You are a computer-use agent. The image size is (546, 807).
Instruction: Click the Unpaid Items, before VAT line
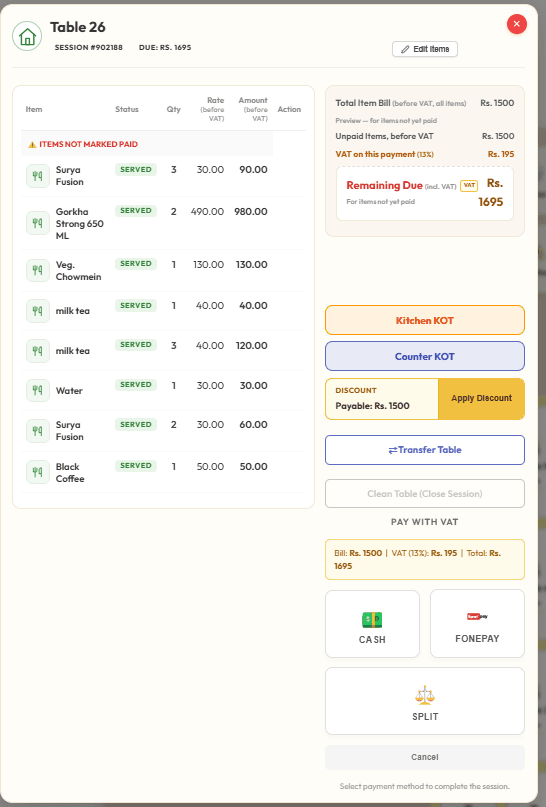(x=425, y=136)
